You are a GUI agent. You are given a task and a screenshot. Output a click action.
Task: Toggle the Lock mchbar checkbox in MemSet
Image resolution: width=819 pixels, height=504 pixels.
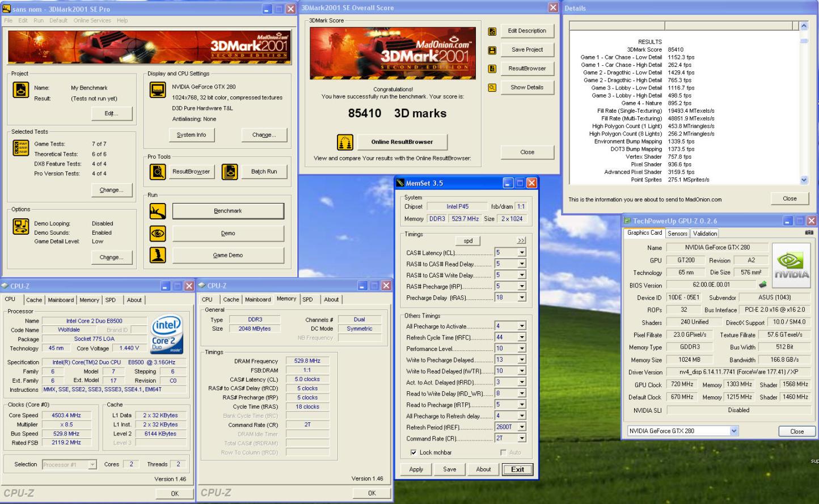pos(413,452)
